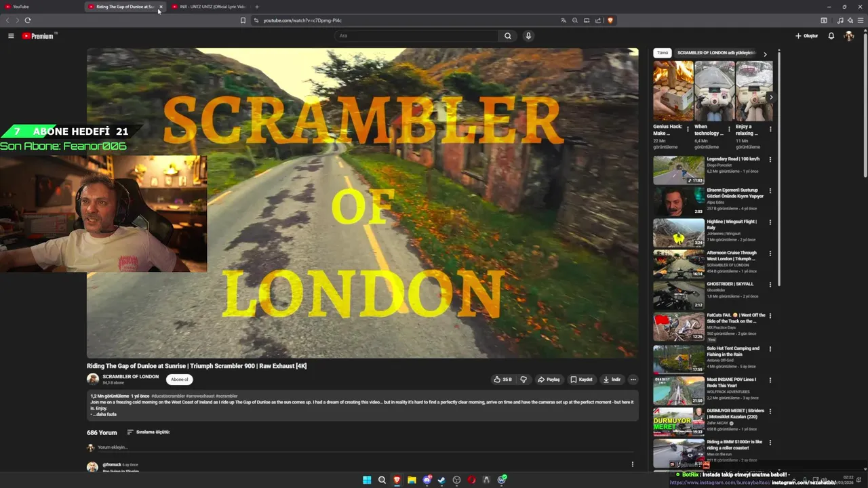Open a new browser tab with plus
The image size is (868, 488).
(257, 7)
